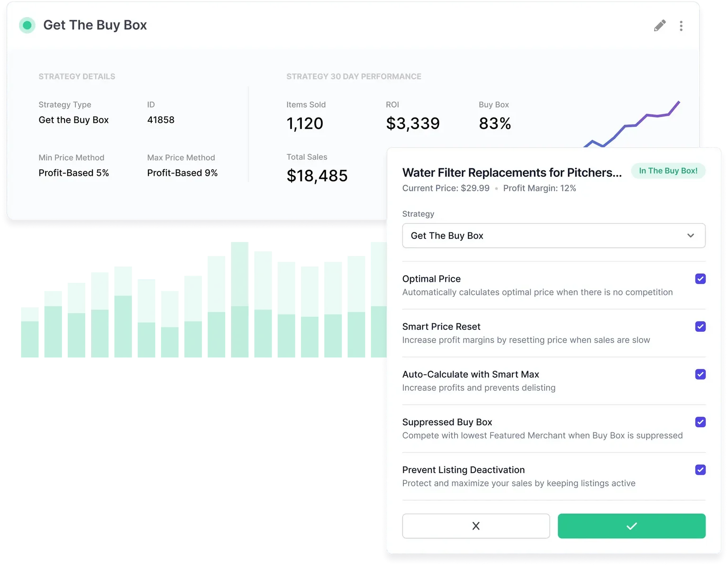Click the green status dot beside title
The height and width of the screenshot is (566, 728).
tap(27, 25)
